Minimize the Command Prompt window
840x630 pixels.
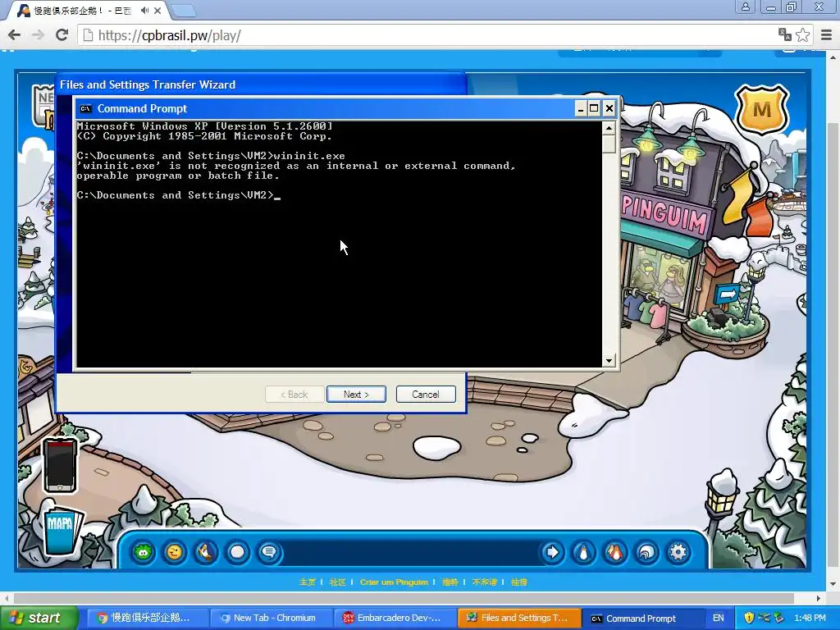580,109
